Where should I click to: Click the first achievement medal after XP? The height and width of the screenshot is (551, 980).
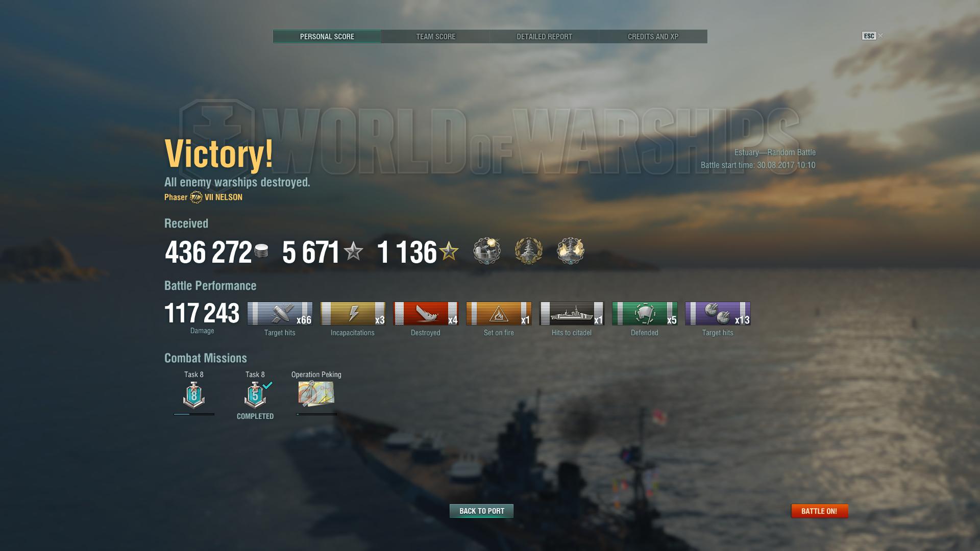[487, 251]
